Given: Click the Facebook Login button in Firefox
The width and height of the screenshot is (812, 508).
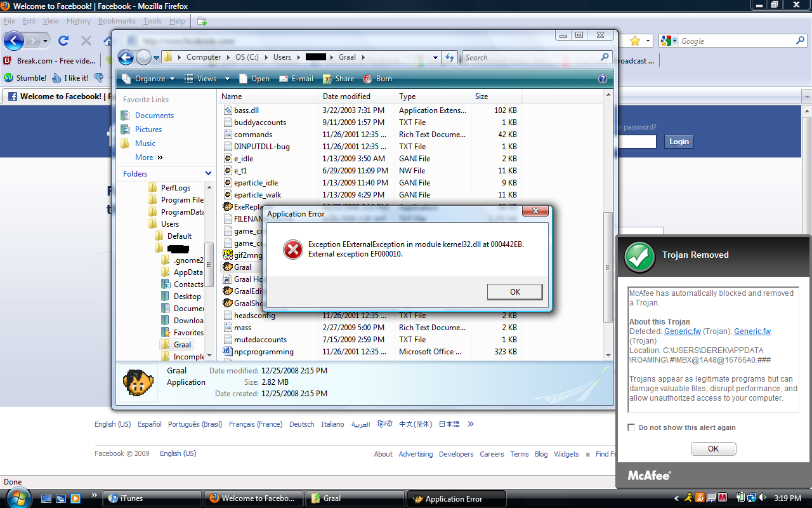Looking at the screenshot, I should coord(679,142).
